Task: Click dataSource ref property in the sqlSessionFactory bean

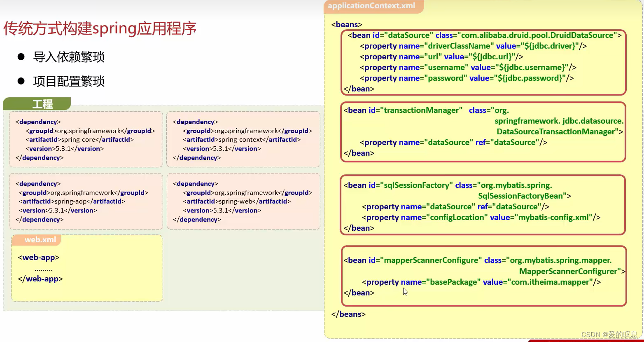Action: point(455,206)
